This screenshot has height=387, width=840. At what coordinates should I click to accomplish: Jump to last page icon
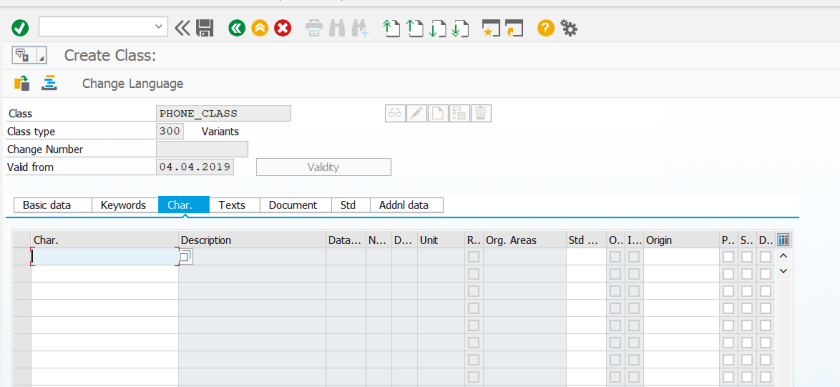click(461, 27)
